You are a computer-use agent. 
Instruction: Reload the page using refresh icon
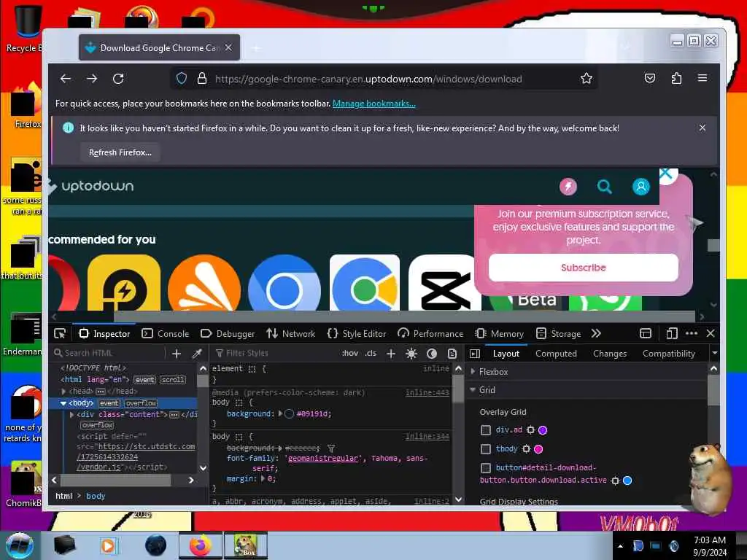pos(118,79)
